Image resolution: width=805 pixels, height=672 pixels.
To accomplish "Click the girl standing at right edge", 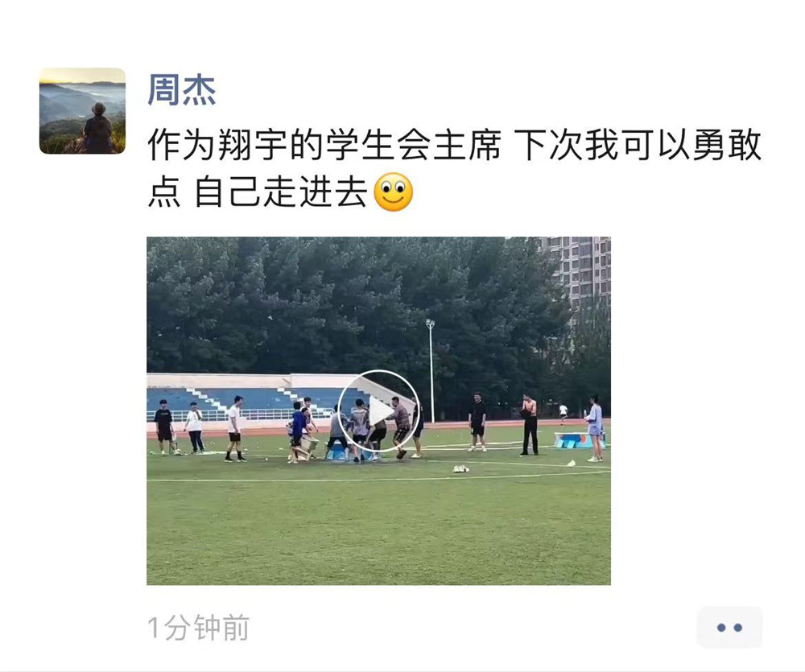I will (x=595, y=427).
